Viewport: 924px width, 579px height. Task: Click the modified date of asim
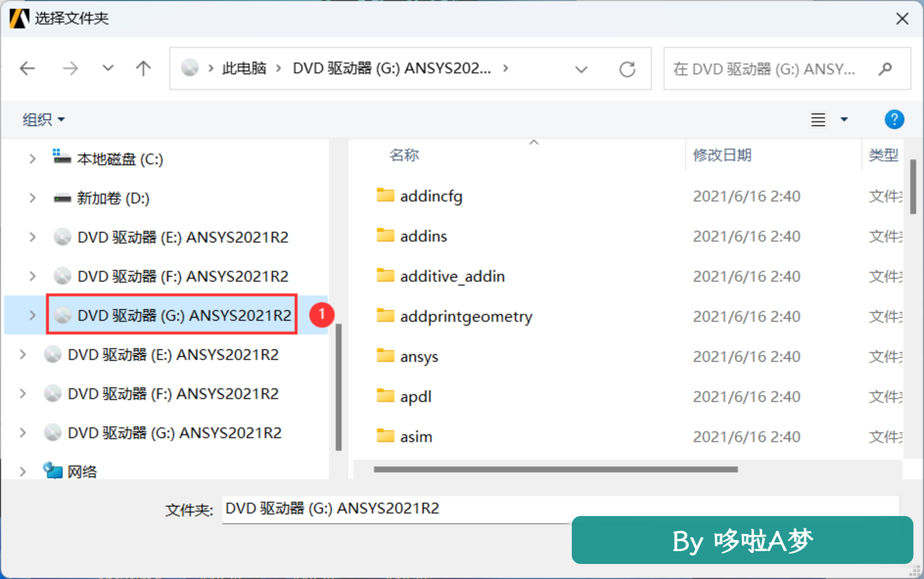746,437
